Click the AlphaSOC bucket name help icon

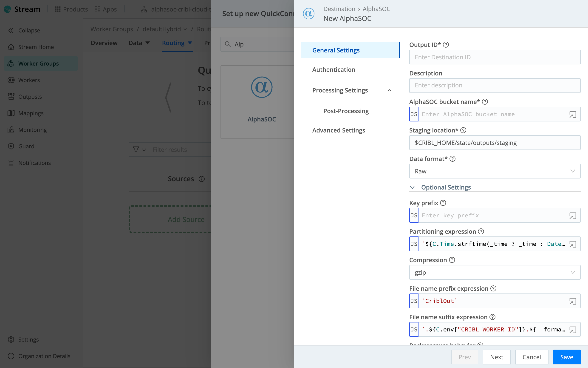[485, 102]
